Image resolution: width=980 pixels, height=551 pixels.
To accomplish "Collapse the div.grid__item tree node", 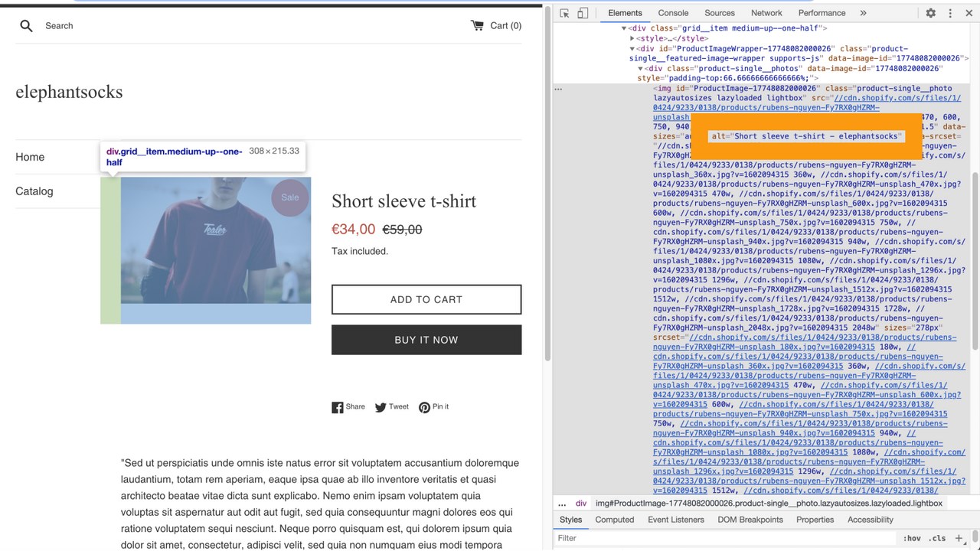I will point(623,28).
